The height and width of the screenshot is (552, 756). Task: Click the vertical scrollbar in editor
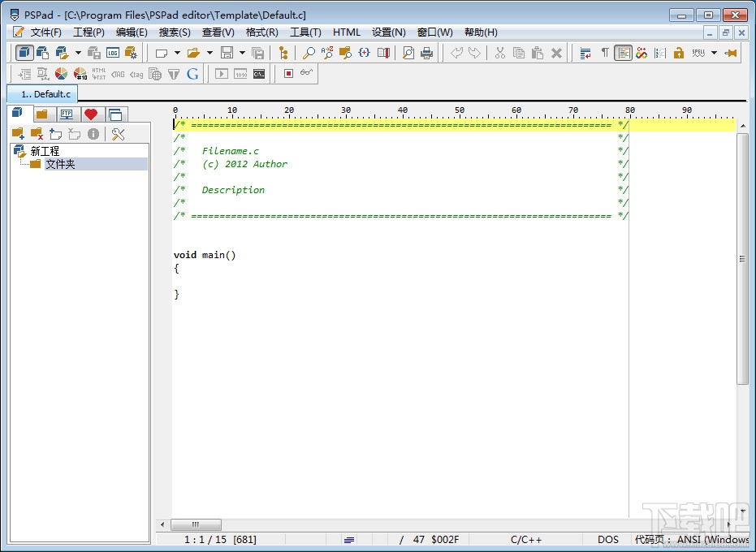point(742,260)
